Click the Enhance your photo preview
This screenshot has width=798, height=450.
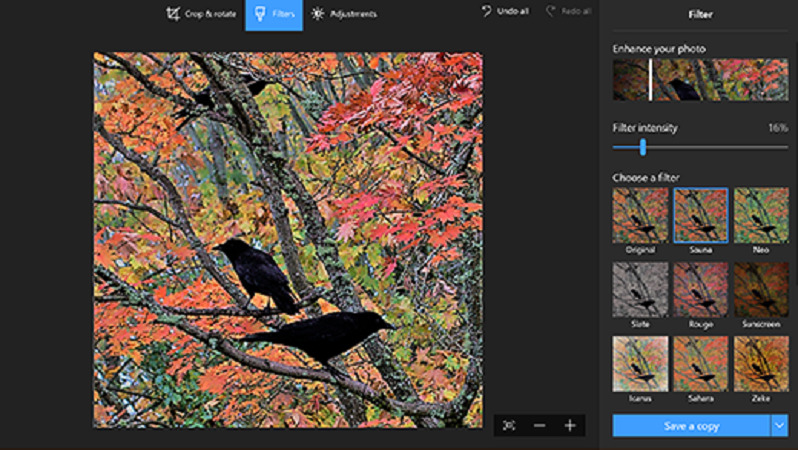pyautogui.click(x=700, y=80)
